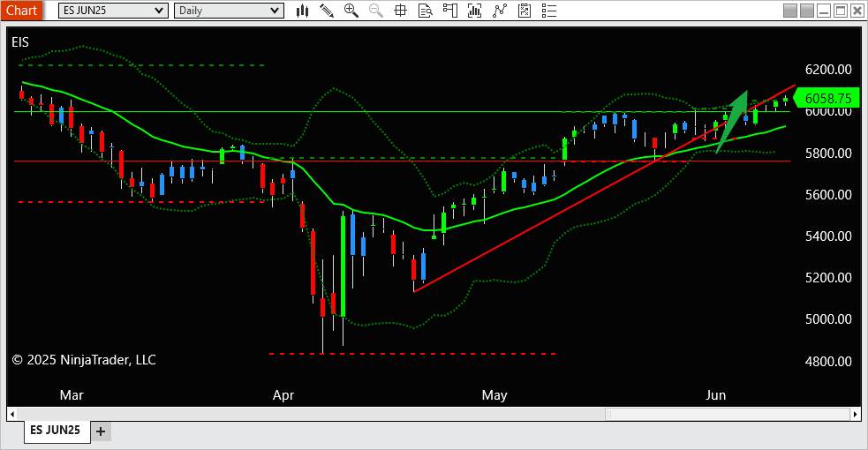Click the 5800.00 price axis label

[828, 154]
